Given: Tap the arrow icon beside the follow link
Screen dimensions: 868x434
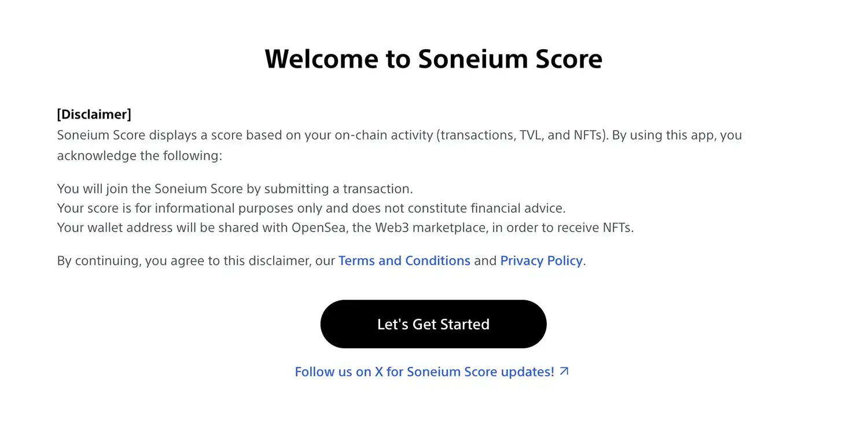Looking at the screenshot, I should pyautogui.click(x=563, y=371).
